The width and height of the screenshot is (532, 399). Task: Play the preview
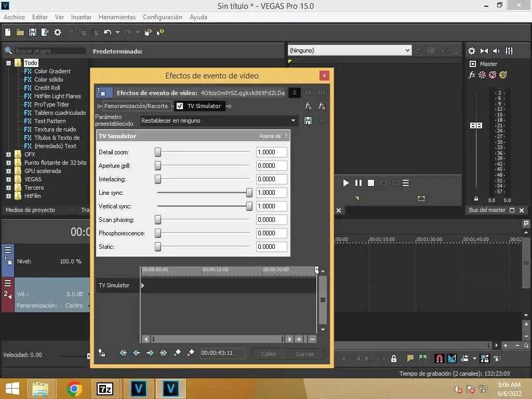coord(345,183)
